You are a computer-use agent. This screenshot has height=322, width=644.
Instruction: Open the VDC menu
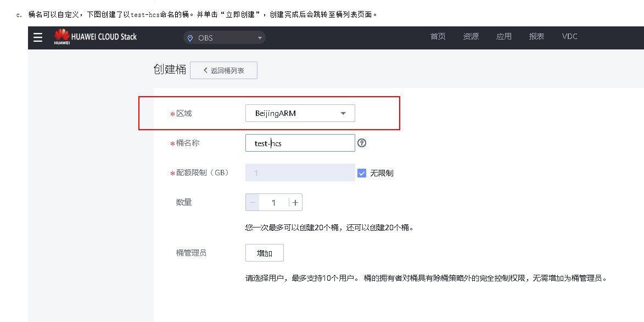tap(569, 36)
